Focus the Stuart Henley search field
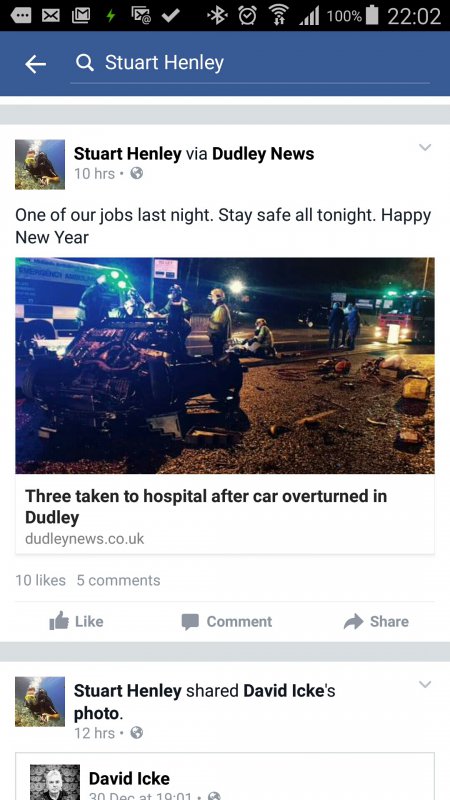450x800 pixels. point(250,63)
